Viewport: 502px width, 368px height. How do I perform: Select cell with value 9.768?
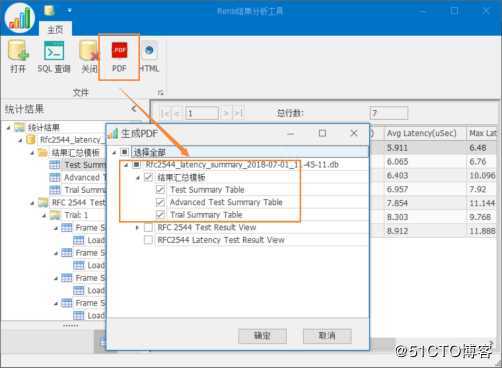[x=482, y=217]
